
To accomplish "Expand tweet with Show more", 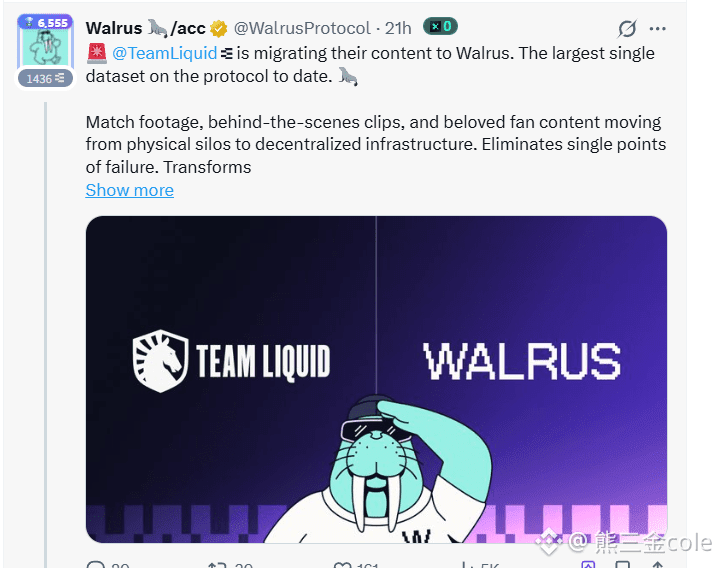I will pyautogui.click(x=129, y=190).
